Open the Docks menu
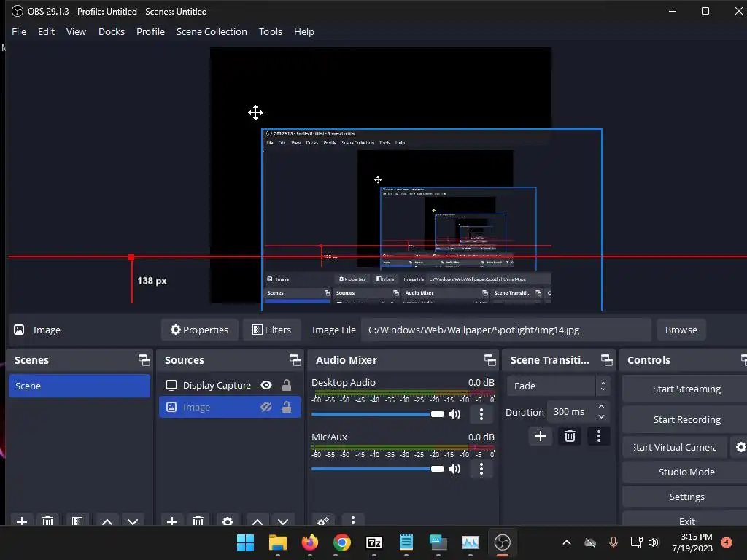The width and height of the screenshot is (747, 560). click(112, 32)
